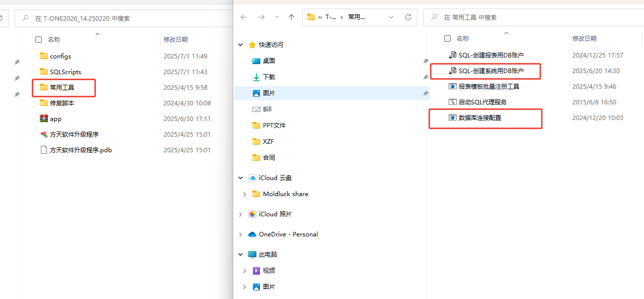Open the SQLScripts folder icon
Viewport: 644px width, 299px height.
point(44,72)
